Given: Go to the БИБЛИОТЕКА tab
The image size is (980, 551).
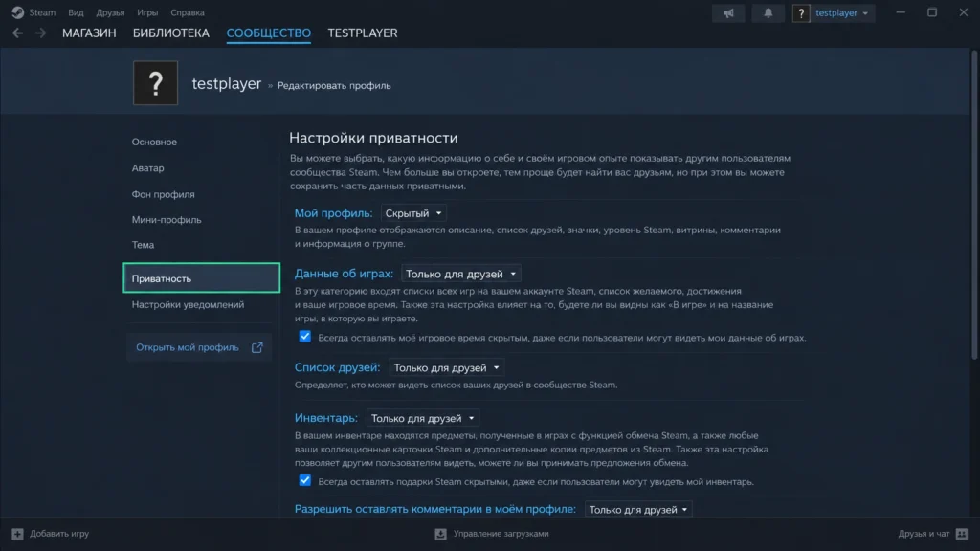Looking at the screenshot, I should tap(170, 33).
